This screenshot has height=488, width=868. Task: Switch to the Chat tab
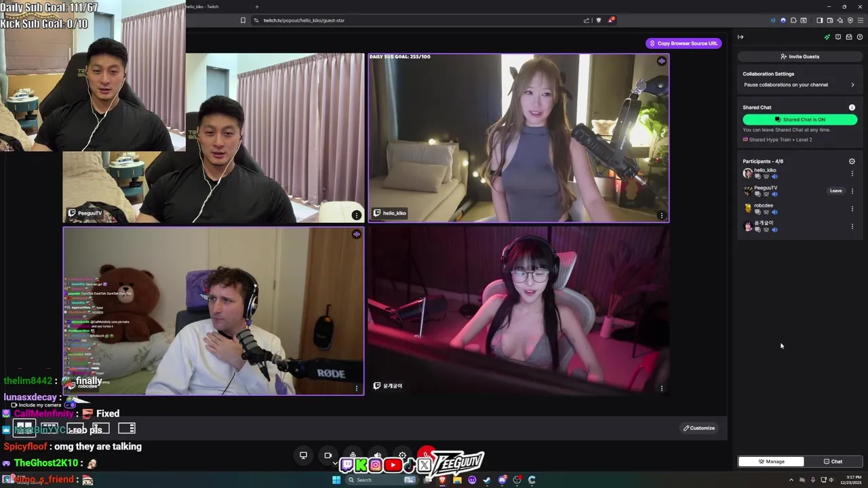click(833, 462)
